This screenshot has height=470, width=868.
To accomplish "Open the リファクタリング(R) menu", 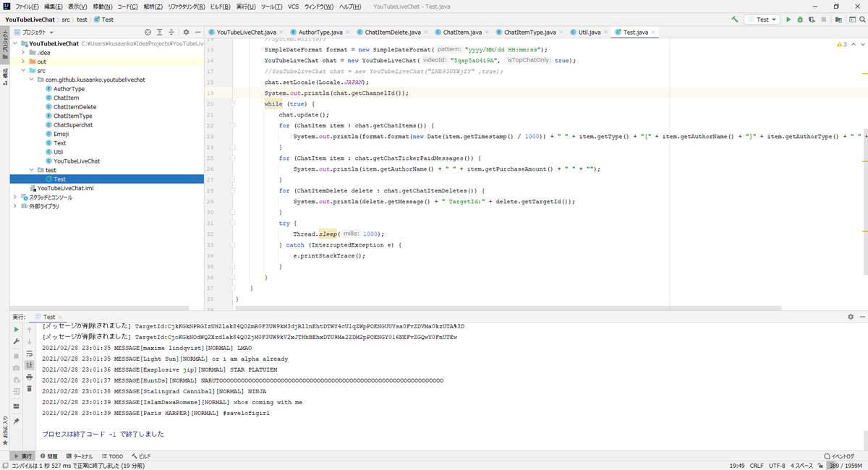I will click(186, 7).
